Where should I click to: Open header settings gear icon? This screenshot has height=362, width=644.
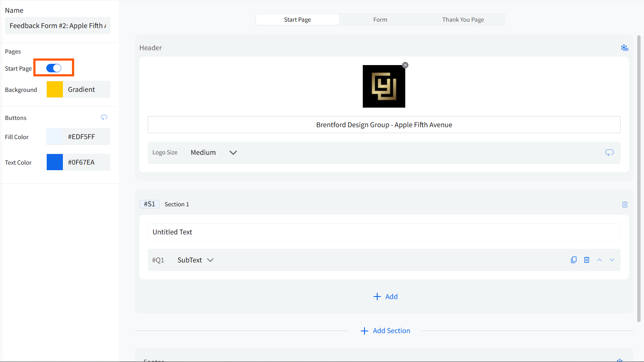point(624,48)
